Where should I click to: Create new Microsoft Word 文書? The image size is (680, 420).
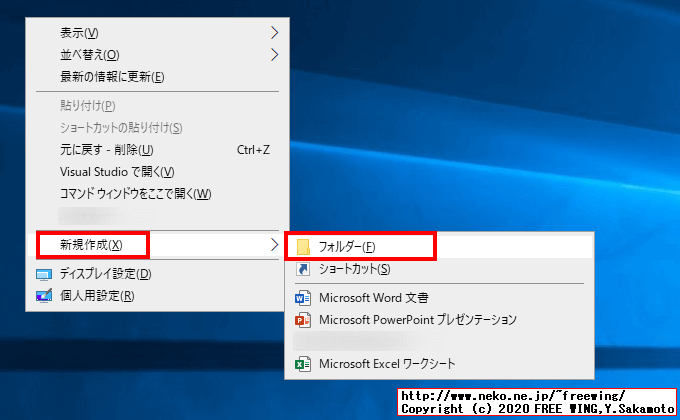click(439, 298)
